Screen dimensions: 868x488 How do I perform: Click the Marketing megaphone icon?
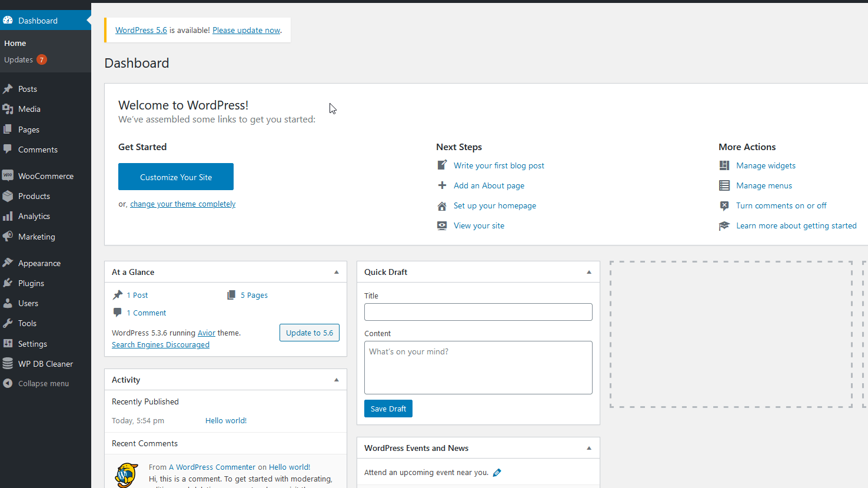pos(8,236)
